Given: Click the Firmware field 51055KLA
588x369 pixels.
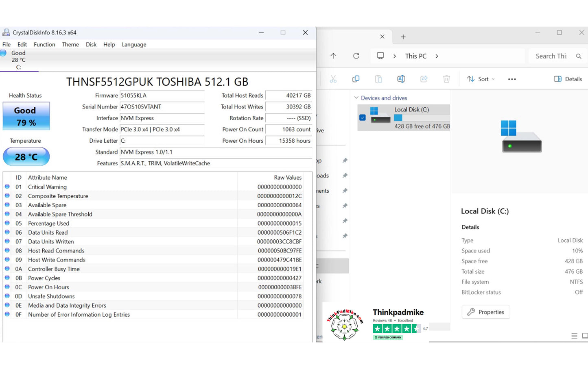Looking at the screenshot, I should pos(162,96).
